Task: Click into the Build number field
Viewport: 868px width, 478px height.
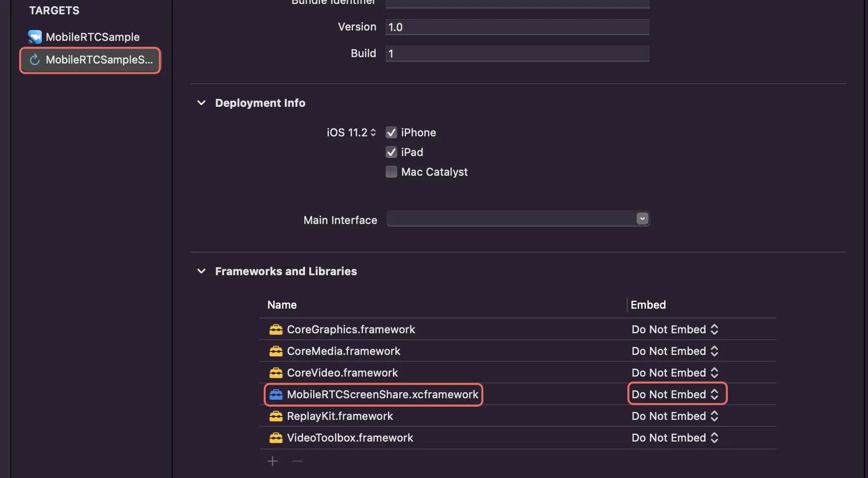Action: (517, 54)
